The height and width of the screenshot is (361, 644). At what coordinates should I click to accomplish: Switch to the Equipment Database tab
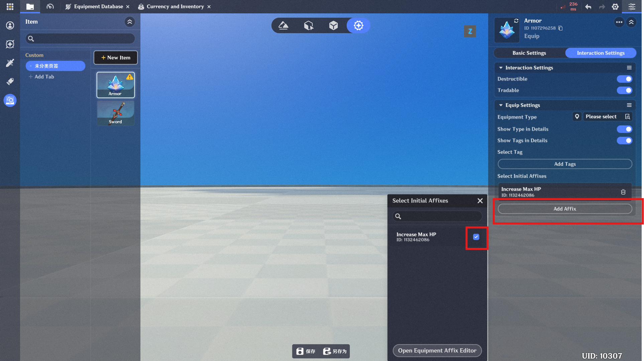click(98, 7)
